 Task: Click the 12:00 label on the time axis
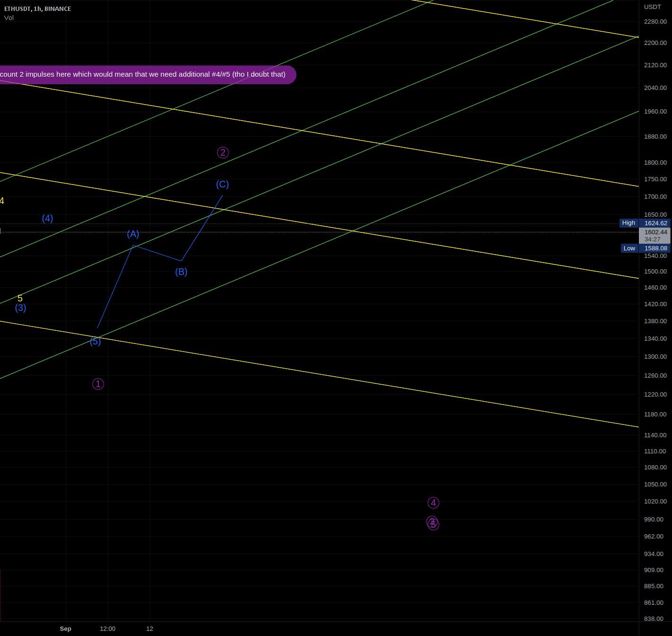[108, 629]
